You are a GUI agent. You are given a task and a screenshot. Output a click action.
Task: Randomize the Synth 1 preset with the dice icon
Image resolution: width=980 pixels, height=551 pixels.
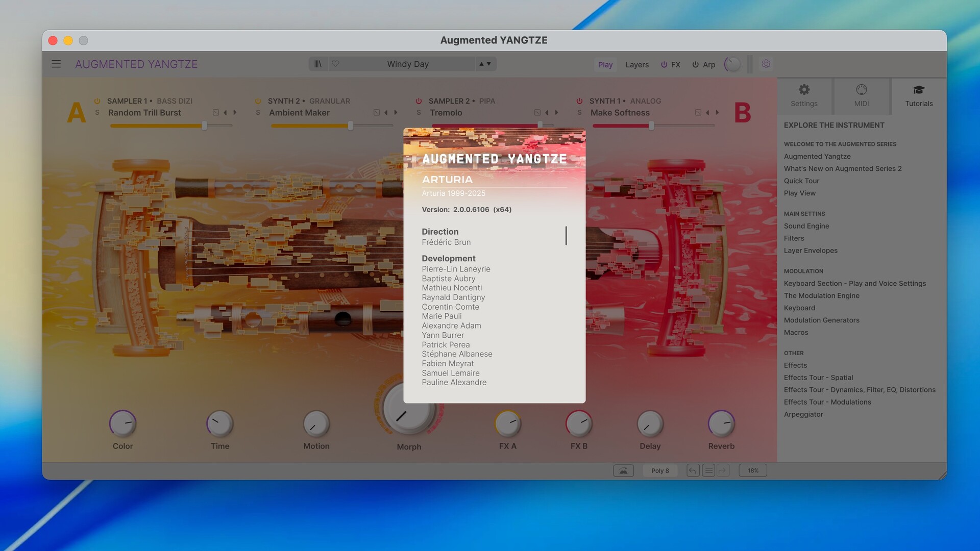[x=698, y=112]
